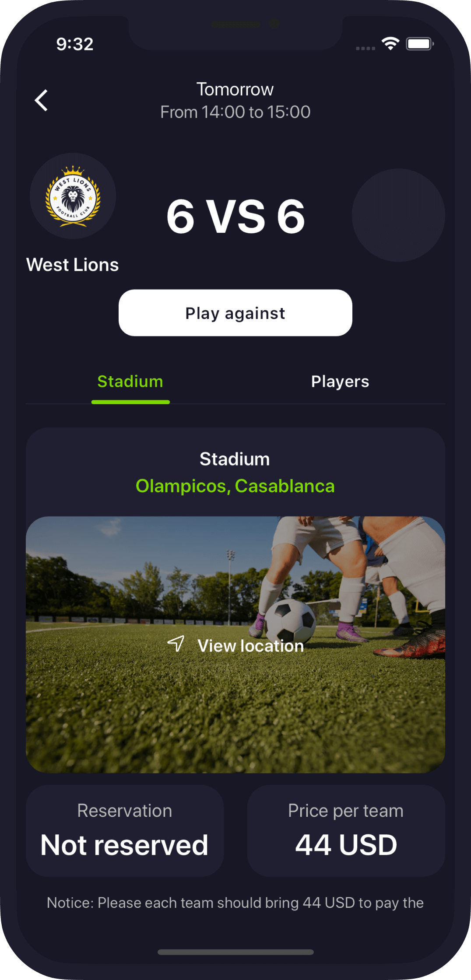
Task: Switch to the Stadium tab
Action: (x=130, y=381)
